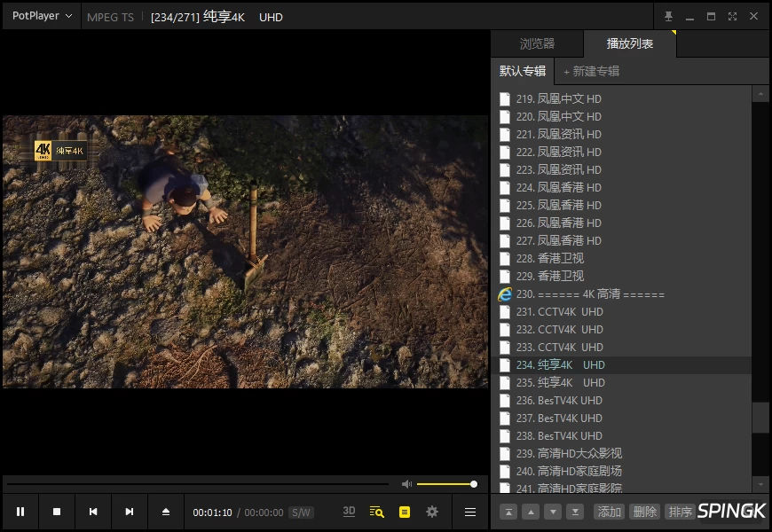The image size is (772, 532).
Task: Select the 默认专辑 album tab
Action: click(523, 71)
